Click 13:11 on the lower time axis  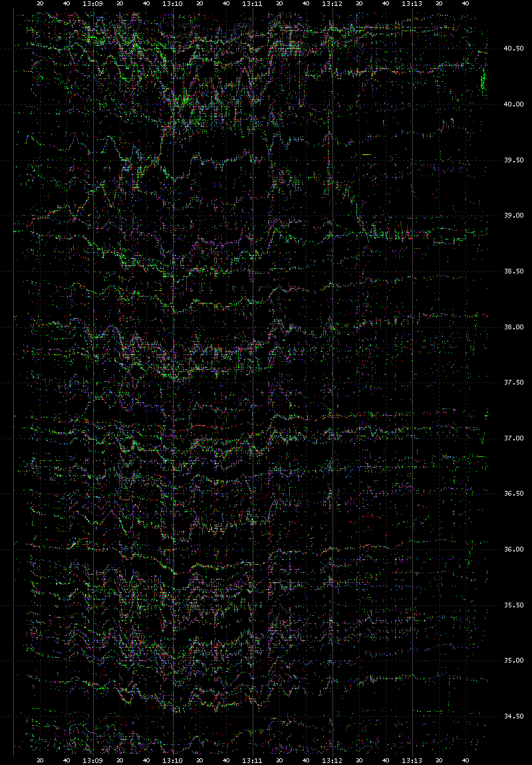[253, 760]
